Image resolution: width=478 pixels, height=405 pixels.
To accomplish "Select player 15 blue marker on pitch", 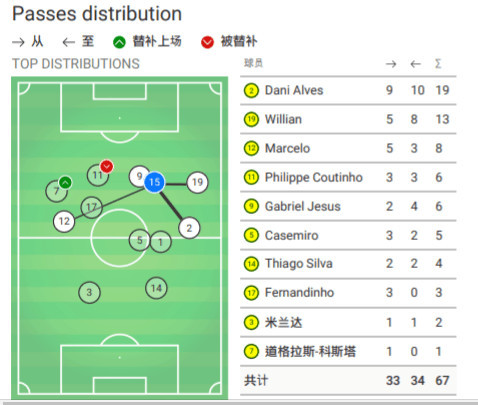I will [155, 182].
